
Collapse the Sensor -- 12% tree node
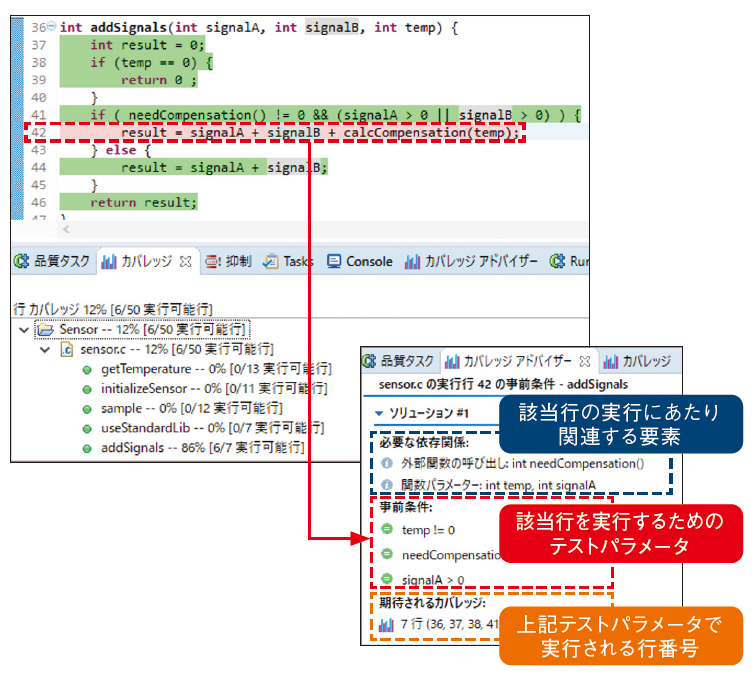24,329
